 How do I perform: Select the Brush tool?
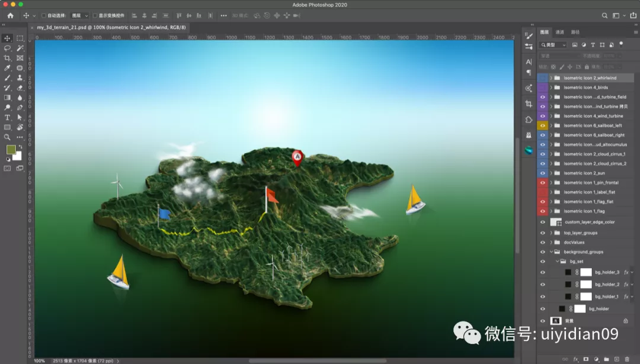tap(7, 78)
